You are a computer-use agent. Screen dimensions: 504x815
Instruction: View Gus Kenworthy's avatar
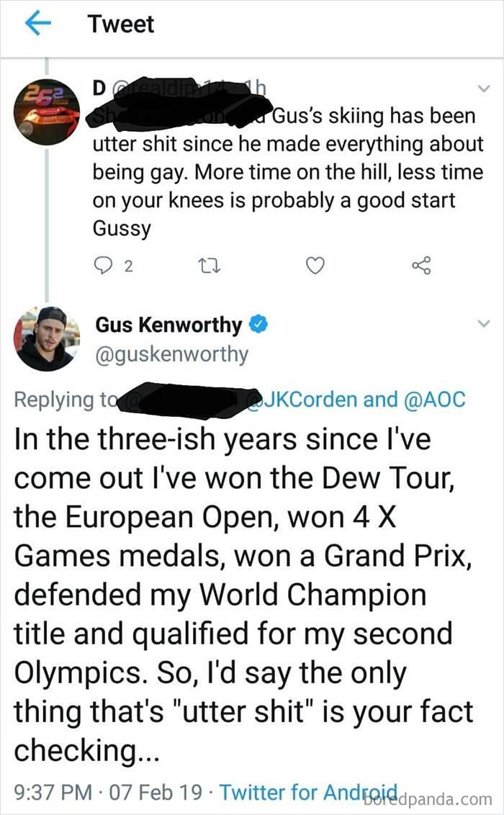click(46, 338)
